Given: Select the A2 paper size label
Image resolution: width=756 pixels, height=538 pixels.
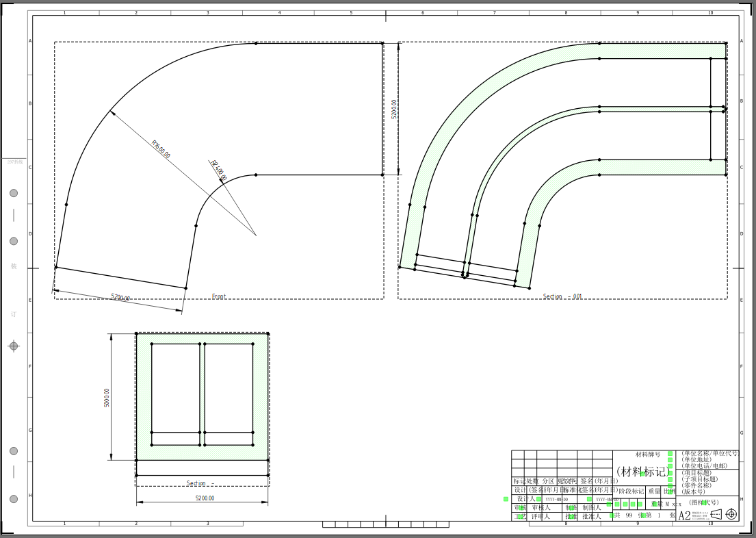Looking at the screenshot, I should coord(684,516).
